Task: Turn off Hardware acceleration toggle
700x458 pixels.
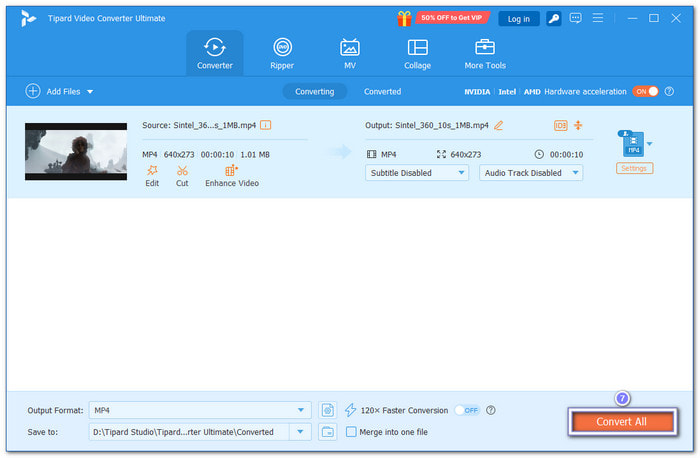Action: [x=645, y=92]
